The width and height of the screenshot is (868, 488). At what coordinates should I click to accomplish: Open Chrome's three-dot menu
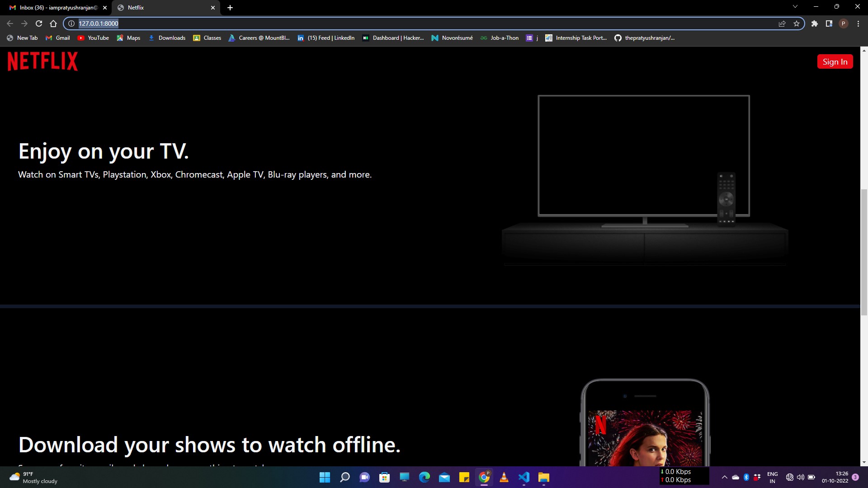point(858,23)
